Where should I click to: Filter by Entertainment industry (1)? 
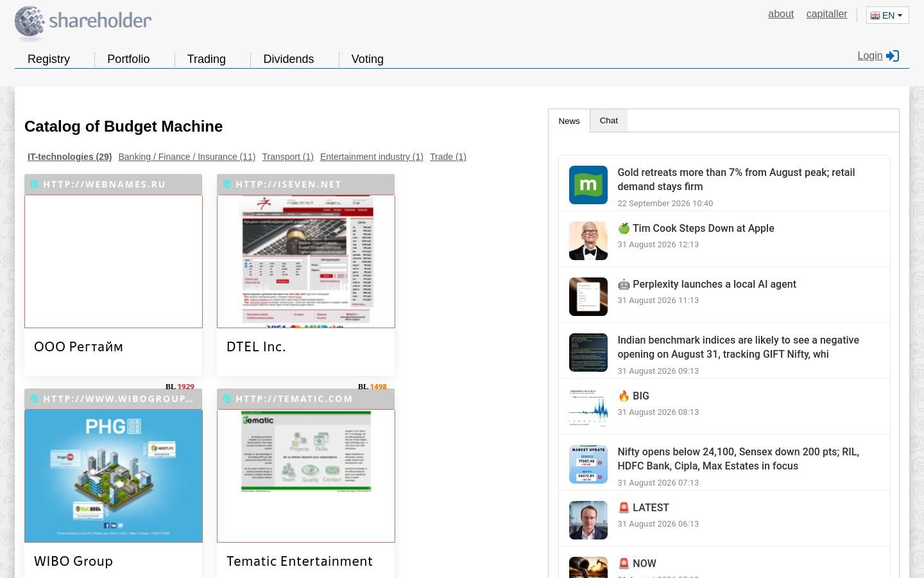coord(372,157)
